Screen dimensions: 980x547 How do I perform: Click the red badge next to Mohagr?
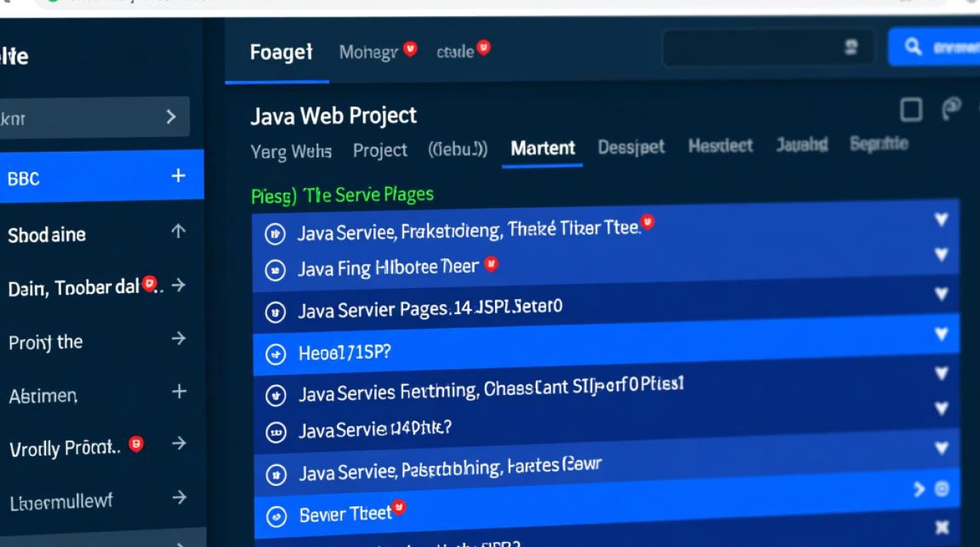click(411, 50)
